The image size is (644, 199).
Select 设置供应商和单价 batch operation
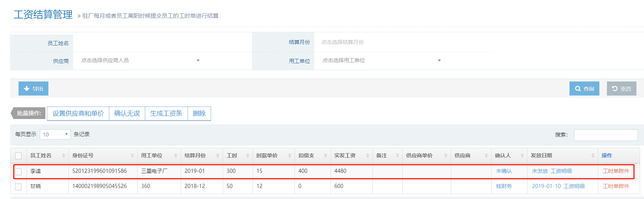pyautogui.click(x=78, y=114)
